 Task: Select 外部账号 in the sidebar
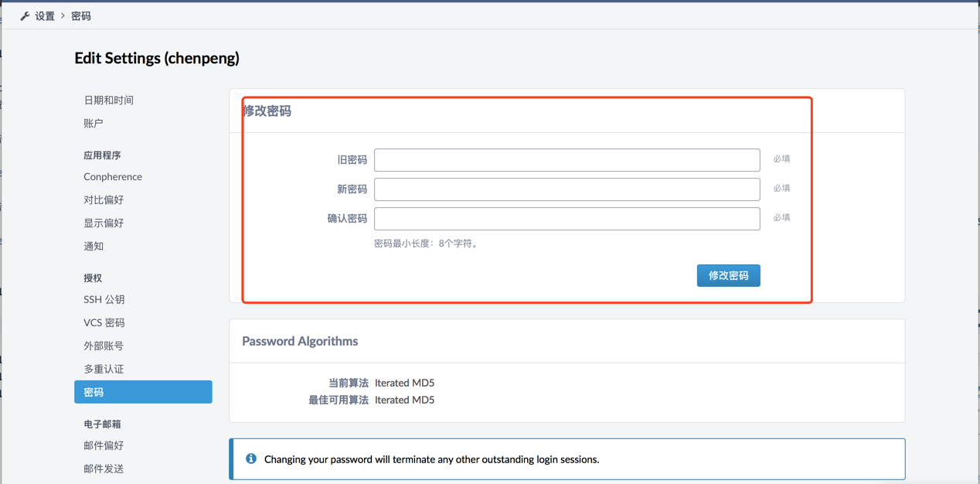(x=104, y=346)
